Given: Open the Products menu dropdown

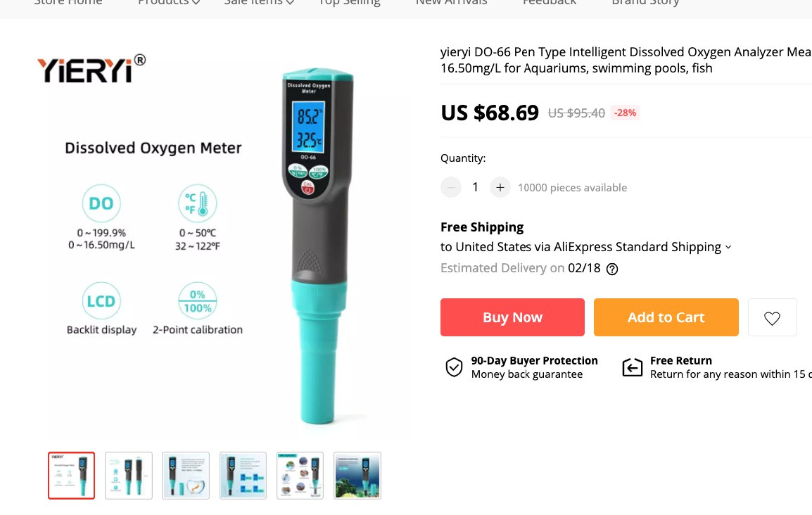Looking at the screenshot, I should pos(168,3).
